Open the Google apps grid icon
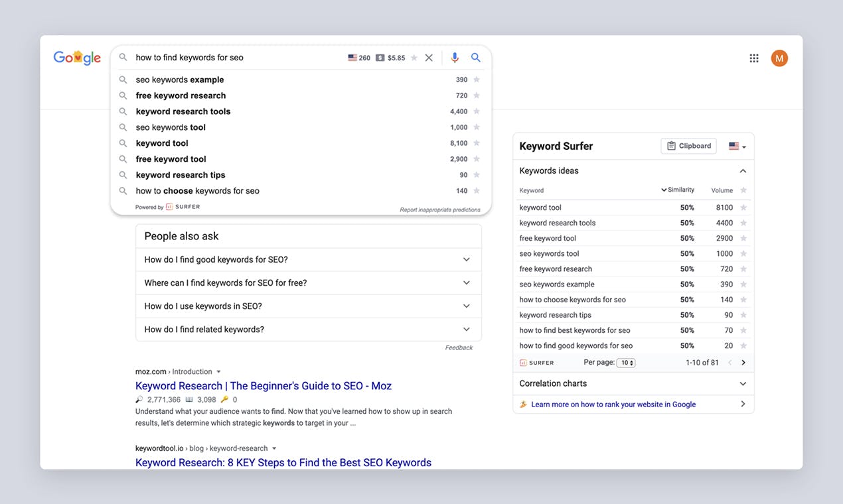Viewport: 843px width, 504px height. pos(754,58)
